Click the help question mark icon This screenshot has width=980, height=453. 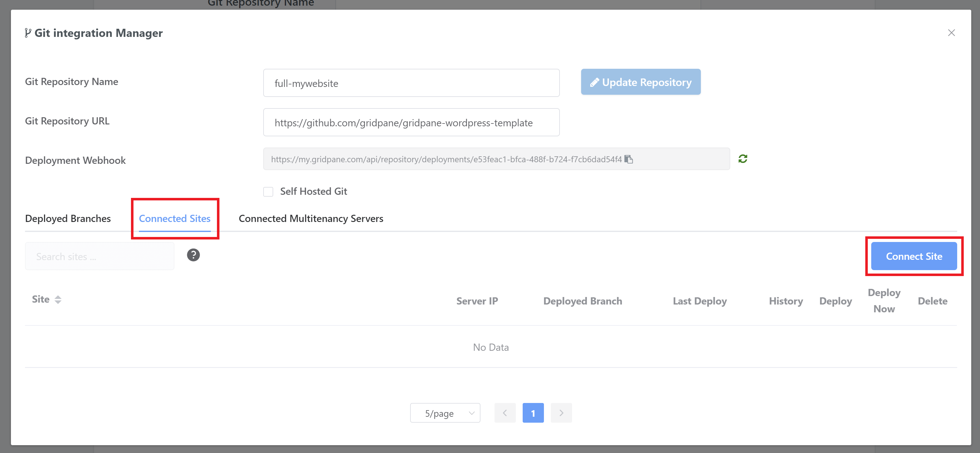[193, 255]
